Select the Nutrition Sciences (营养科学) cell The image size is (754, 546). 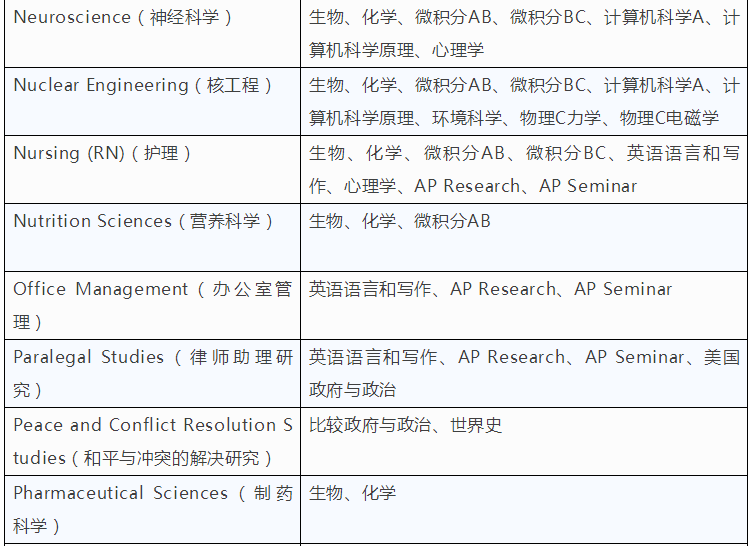click(143, 222)
